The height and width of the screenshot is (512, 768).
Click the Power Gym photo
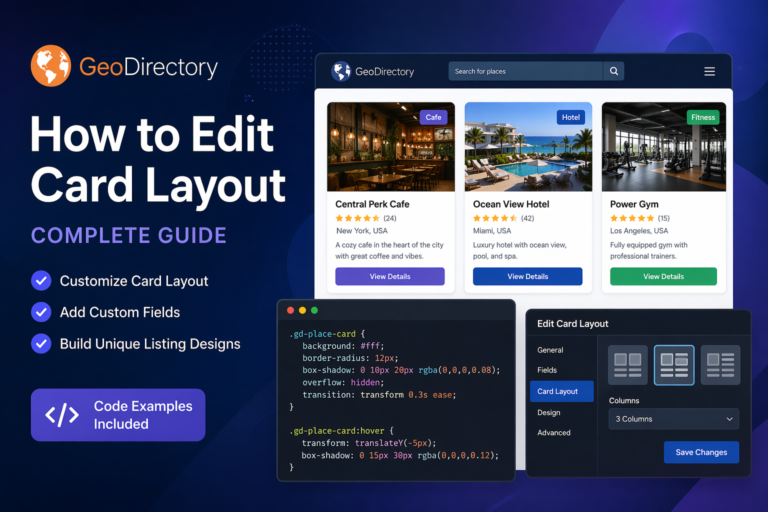[664, 147]
